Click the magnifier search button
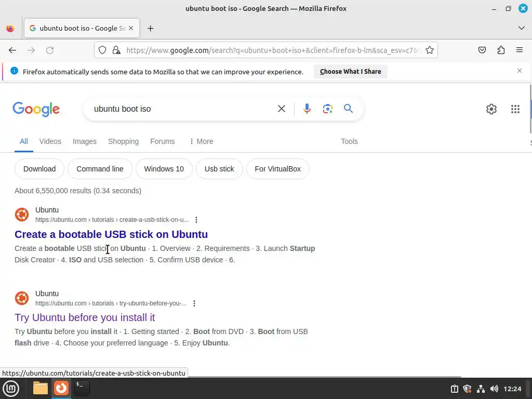This screenshot has width=532, height=399. (348, 109)
